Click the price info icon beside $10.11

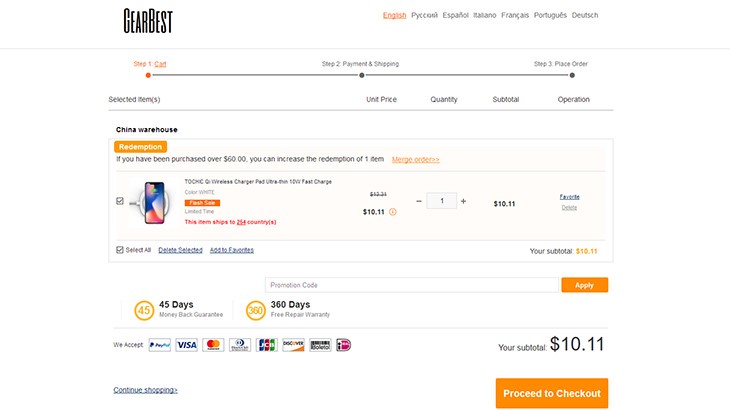[x=393, y=212]
